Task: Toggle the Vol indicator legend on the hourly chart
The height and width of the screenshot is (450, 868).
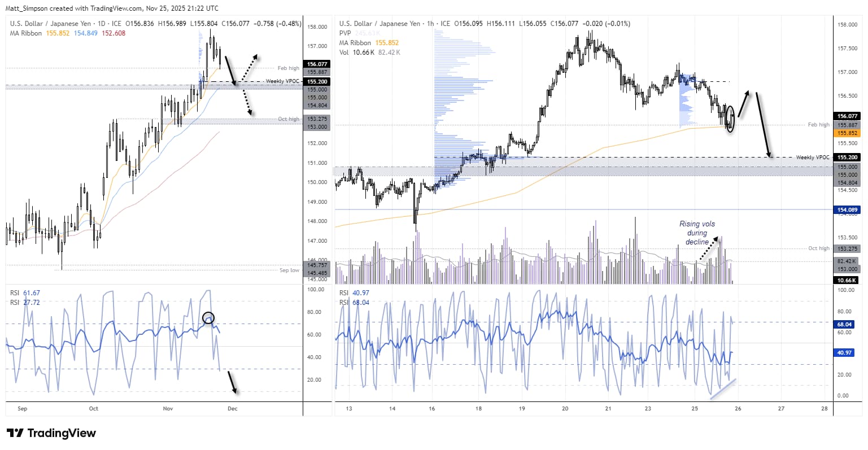Action: click(344, 53)
